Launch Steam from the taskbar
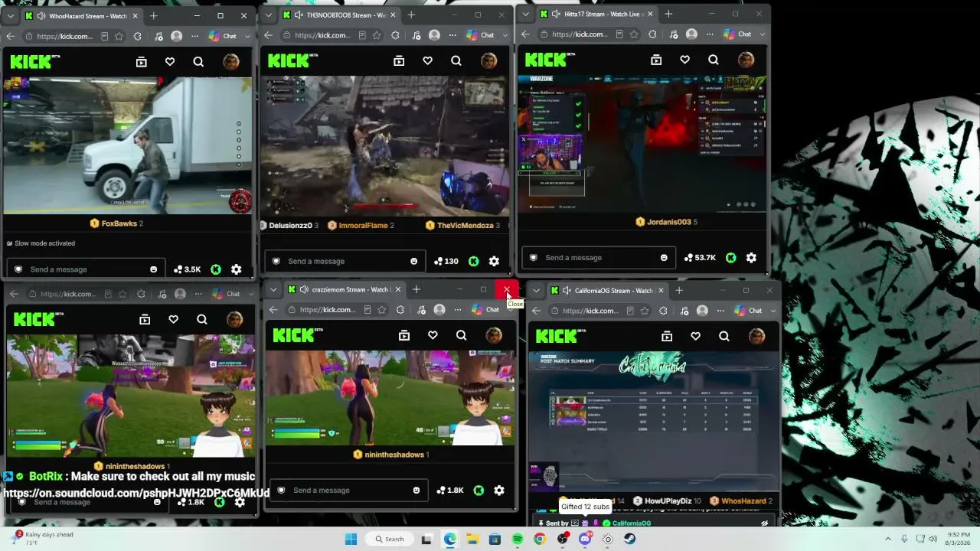Screen dimensions: 980x551 [x=630, y=539]
